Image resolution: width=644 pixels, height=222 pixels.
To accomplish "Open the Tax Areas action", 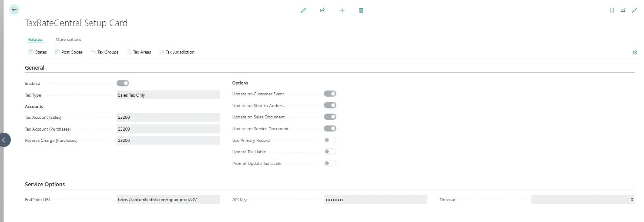I will (x=139, y=52).
